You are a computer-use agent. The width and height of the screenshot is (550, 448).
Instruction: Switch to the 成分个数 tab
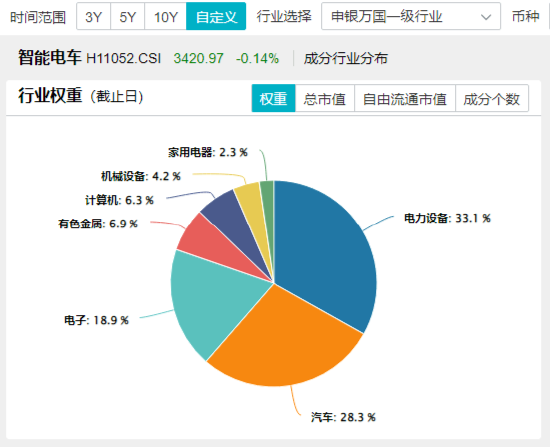pyautogui.click(x=492, y=99)
